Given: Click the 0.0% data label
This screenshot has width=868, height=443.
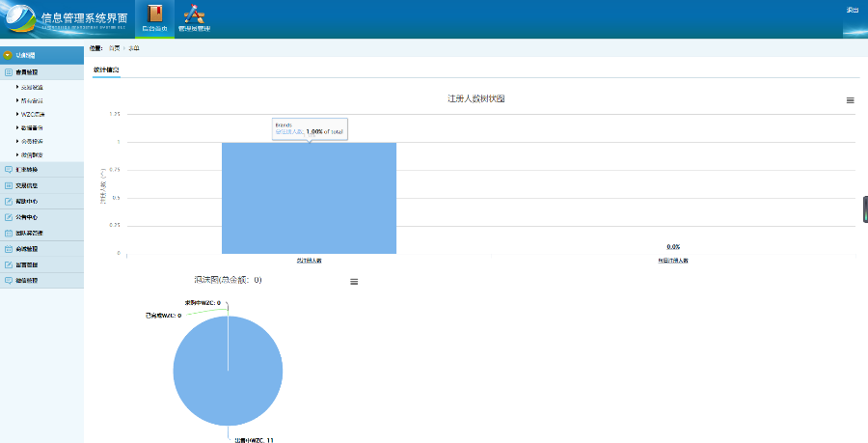Looking at the screenshot, I should 673,247.
